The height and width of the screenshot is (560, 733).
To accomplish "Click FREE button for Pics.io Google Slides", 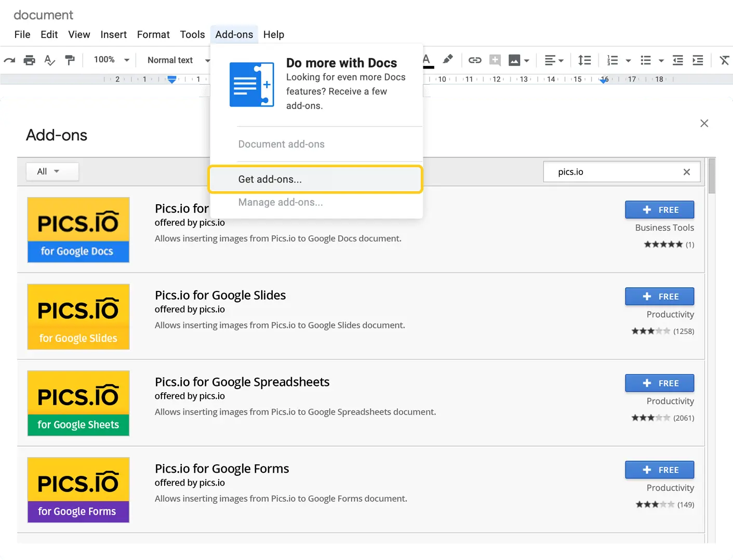I will coord(660,297).
